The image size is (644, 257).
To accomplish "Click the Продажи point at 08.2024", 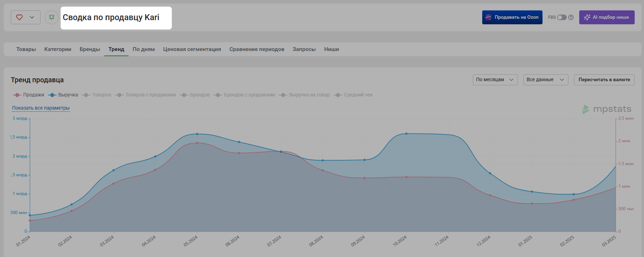I will coord(323,170).
